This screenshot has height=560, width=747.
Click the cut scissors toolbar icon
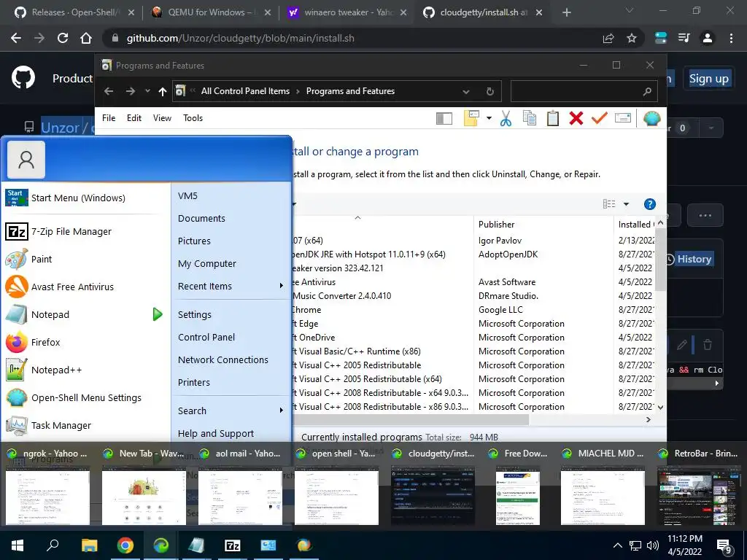(x=506, y=118)
